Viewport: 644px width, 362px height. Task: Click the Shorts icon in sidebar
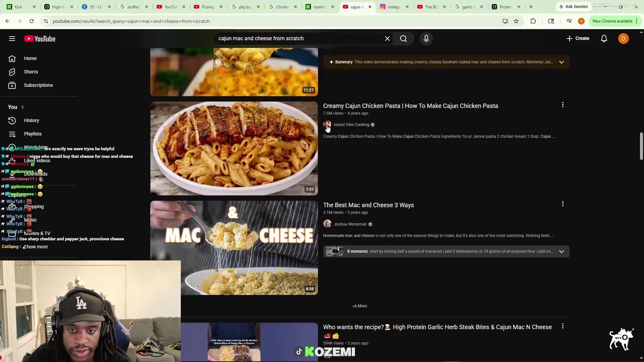click(x=12, y=72)
